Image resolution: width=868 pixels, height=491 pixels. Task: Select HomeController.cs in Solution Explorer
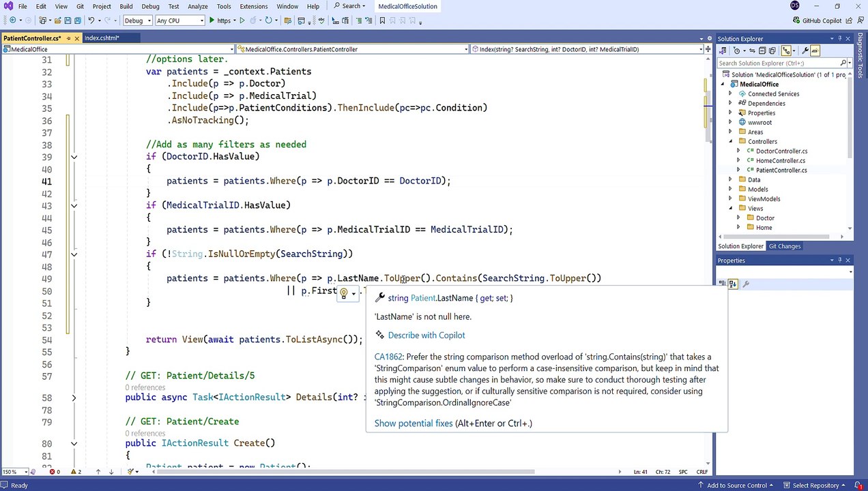780,161
